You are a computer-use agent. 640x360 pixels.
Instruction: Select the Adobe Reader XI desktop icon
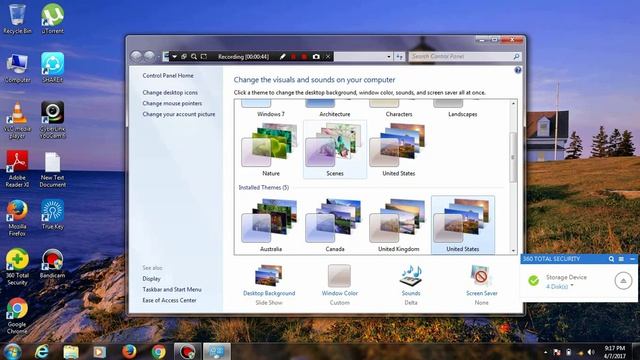[x=17, y=169]
